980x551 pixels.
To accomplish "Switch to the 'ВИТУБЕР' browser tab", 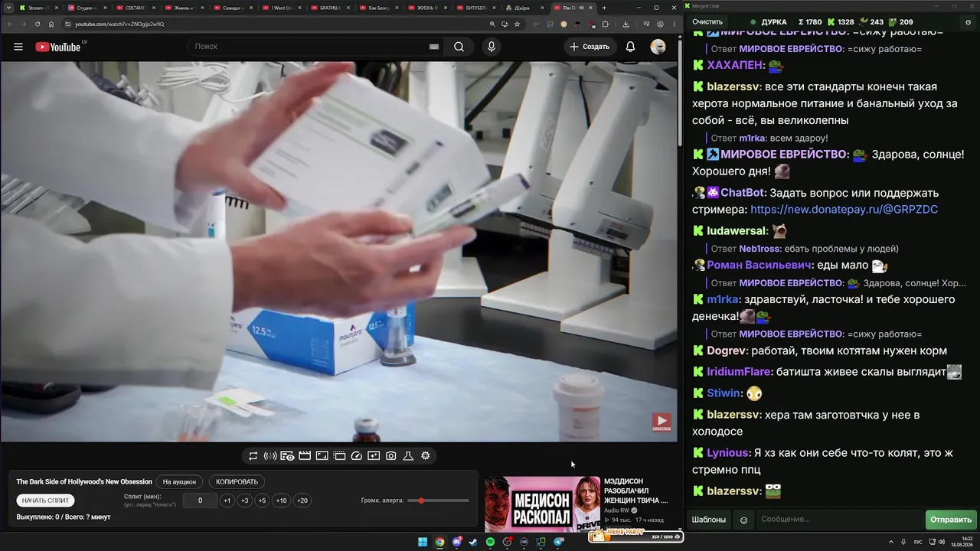I will pos(475,8).
